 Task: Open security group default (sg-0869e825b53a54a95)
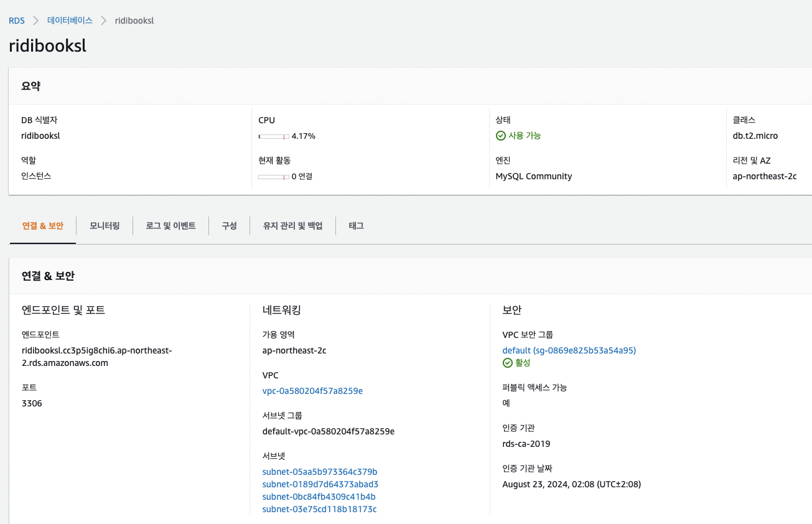coord(569,350)
